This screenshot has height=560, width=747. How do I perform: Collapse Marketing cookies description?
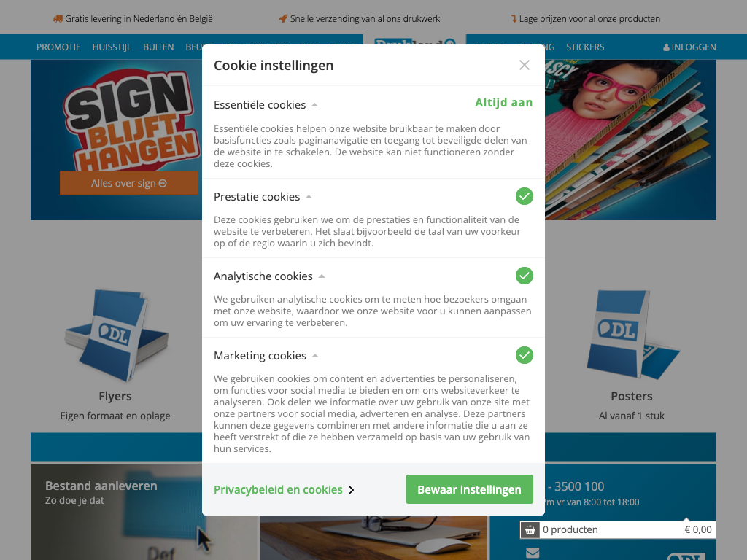(x=315, y=356)
